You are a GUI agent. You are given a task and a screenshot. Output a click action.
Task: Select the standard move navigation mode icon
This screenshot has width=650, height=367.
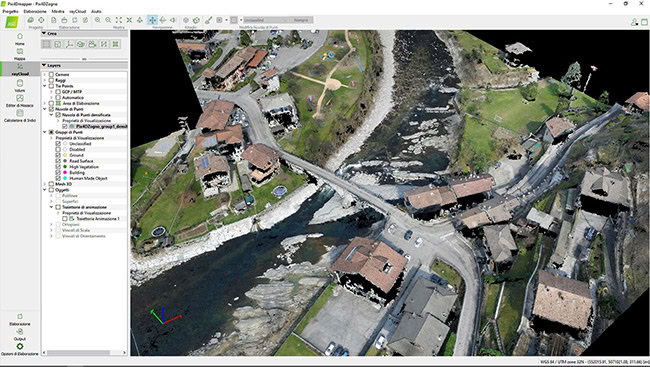(153, 20)
